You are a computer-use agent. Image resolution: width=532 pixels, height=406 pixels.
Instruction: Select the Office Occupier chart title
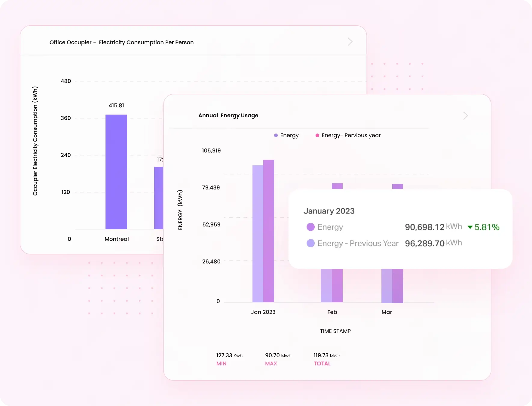121,42
